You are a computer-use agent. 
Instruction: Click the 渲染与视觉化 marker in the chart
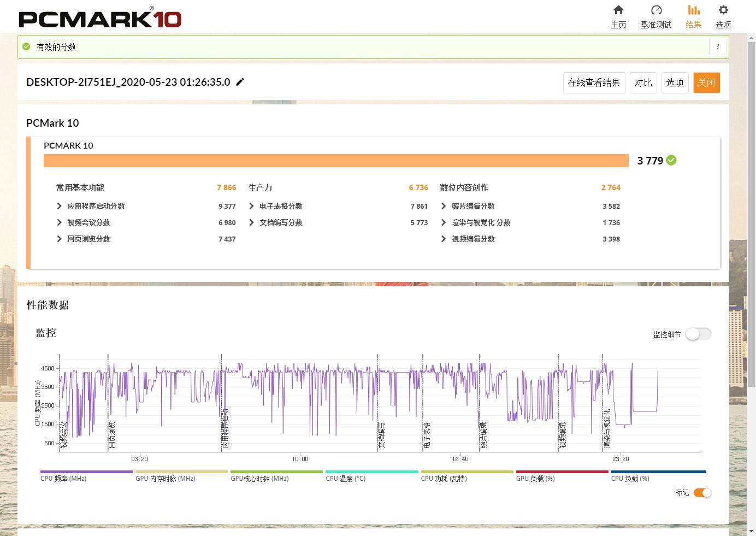[607, 429]
